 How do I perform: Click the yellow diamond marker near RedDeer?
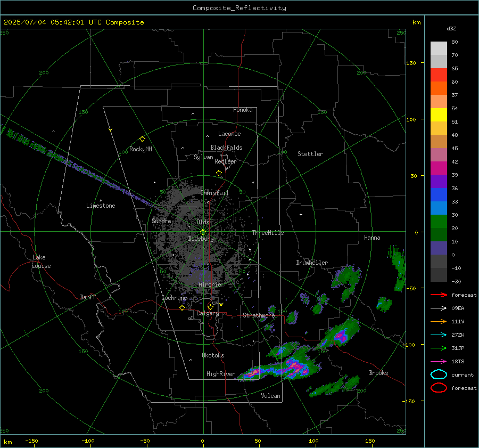[219, 173]
